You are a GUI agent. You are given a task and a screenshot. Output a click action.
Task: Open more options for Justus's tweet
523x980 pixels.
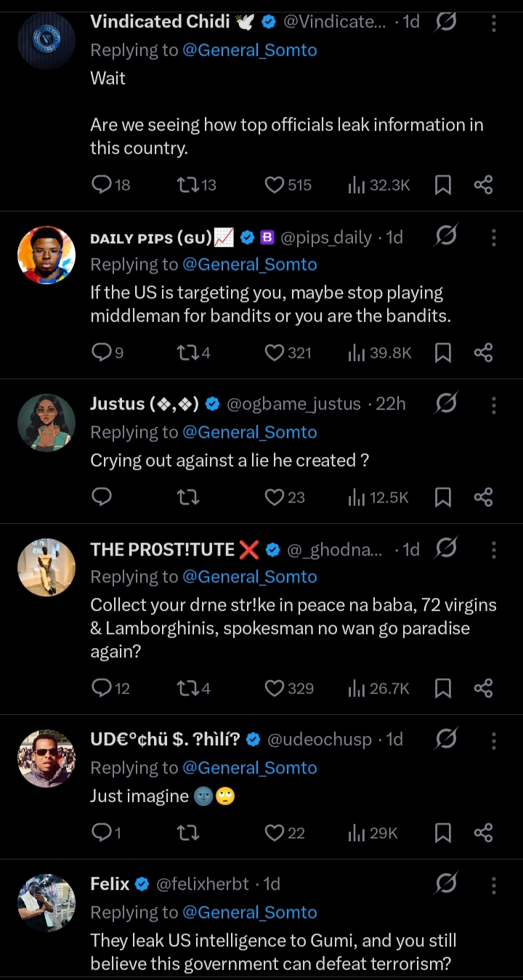[x=494, y=405]
